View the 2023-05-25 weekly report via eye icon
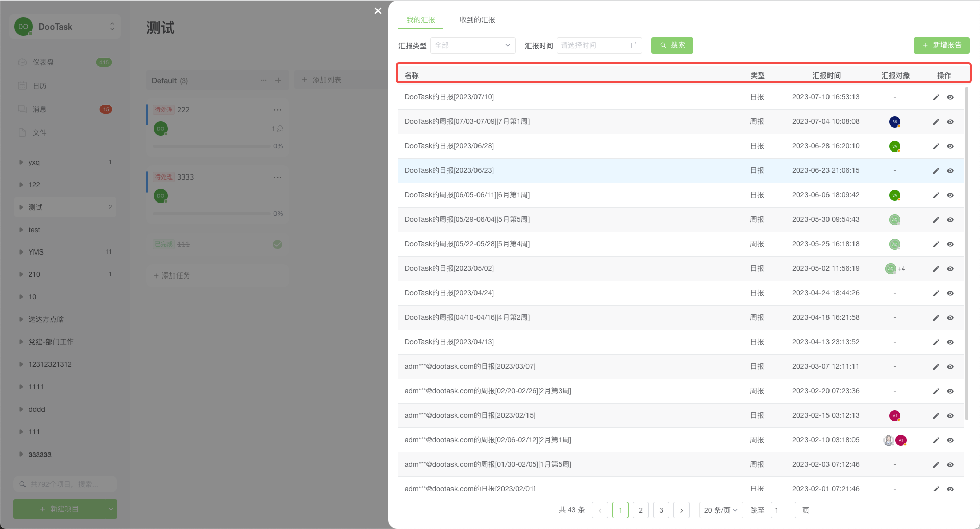 click(x=950, y=244)
